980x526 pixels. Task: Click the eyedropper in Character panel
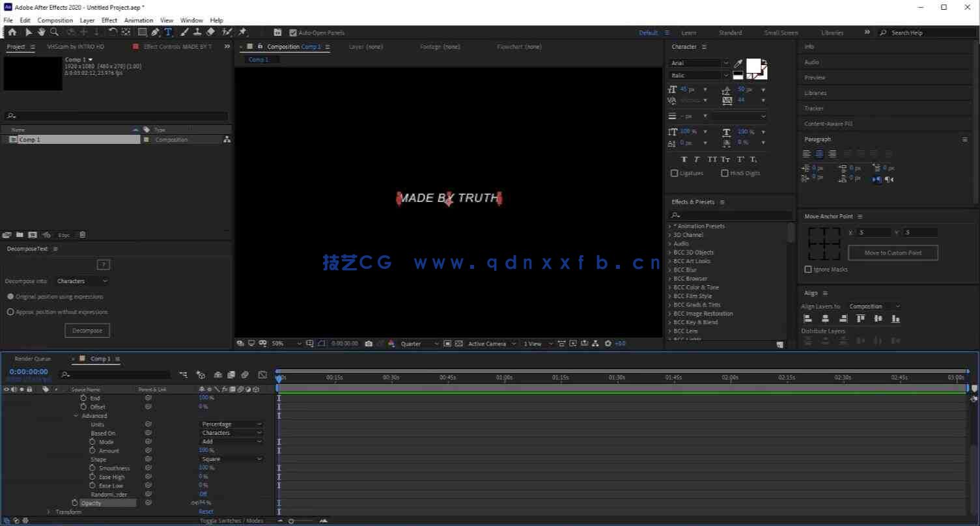point(738,64)
